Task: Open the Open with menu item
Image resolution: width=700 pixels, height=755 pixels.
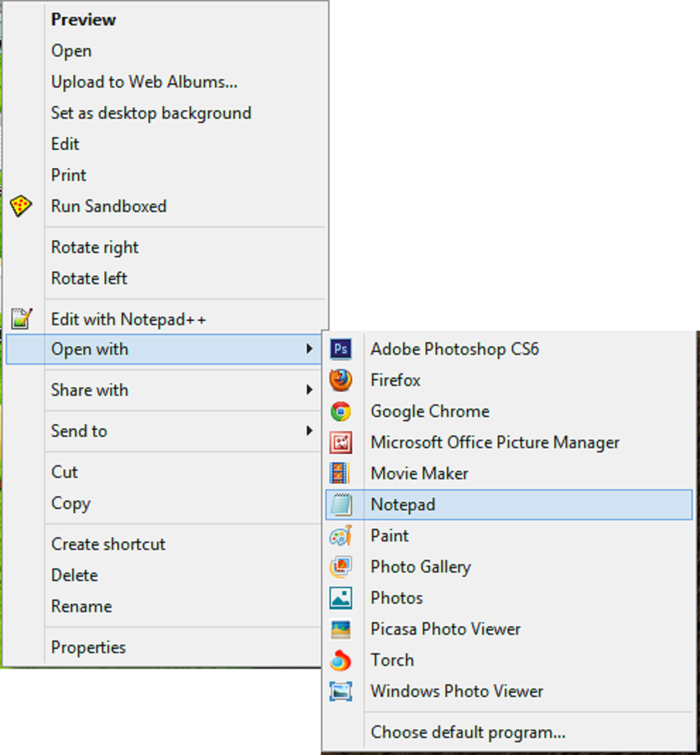Action: click(164, 349)
